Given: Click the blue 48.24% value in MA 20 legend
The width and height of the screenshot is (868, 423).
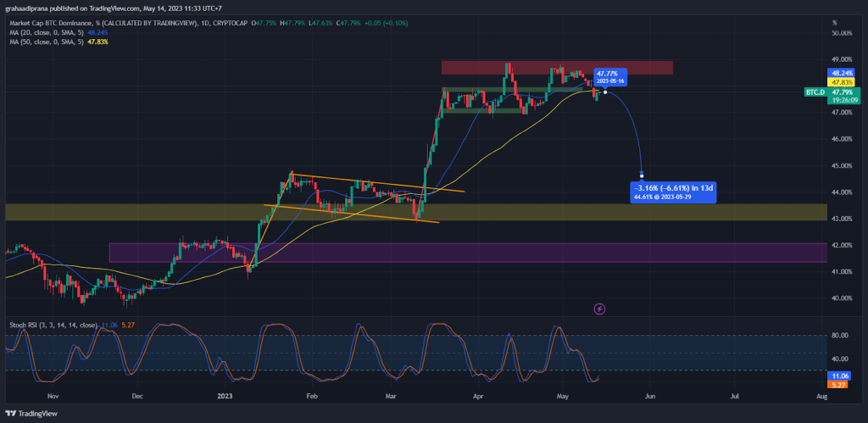Looking at the screenshot, I should pyautogui.click(x=98, y=32).
